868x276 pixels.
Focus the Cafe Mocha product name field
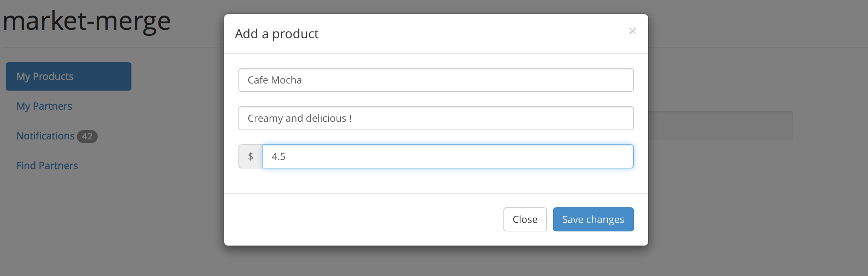click(x=436, y=80)
